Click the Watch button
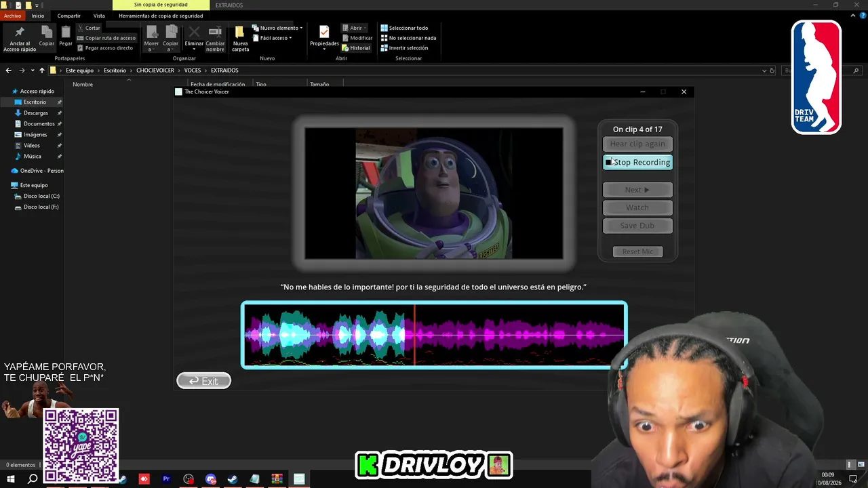 (x=637, y=207)
